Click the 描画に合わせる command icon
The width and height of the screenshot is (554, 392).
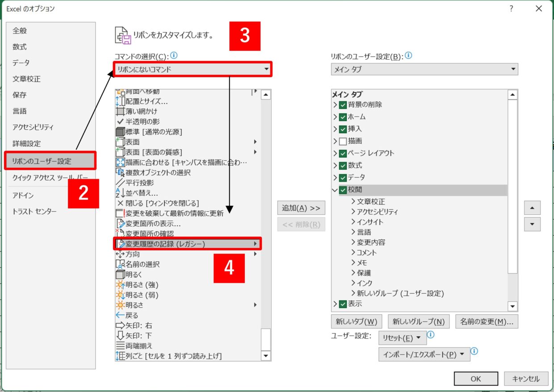click(120, 163)
